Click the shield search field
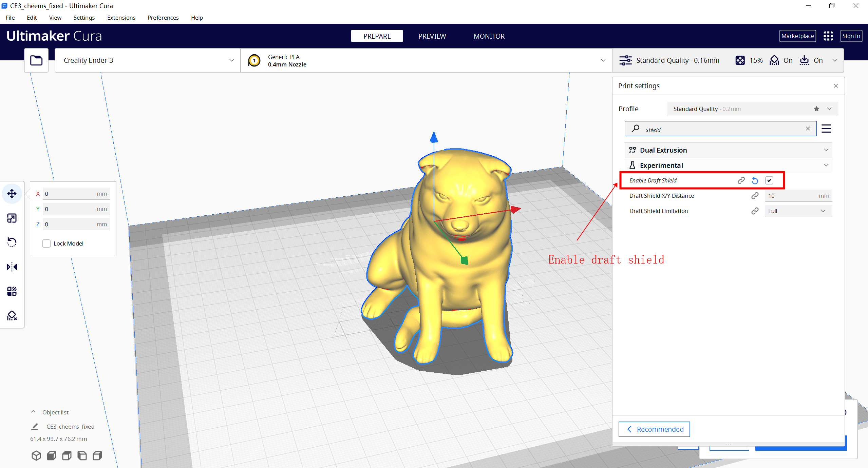Screen dimensions: 868x468 (x=721, y=129)
